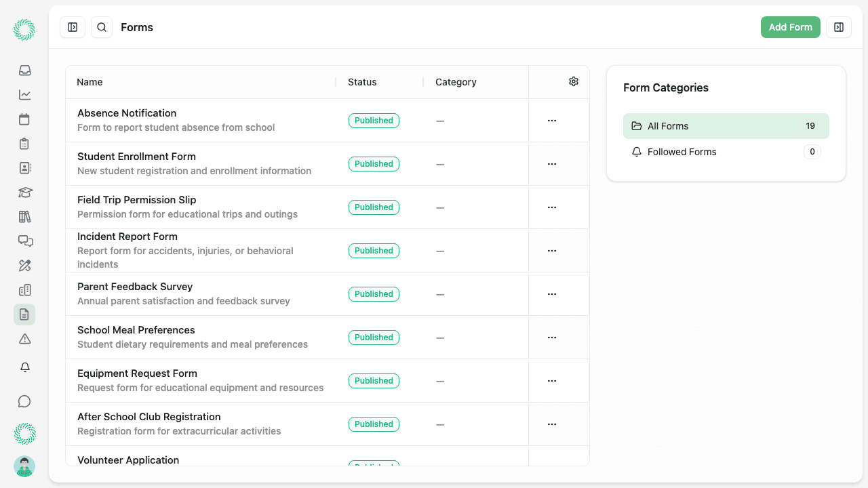Open the Inbox tray icon in sidebar
Viewport: 868px width, 488px height.
24,70
